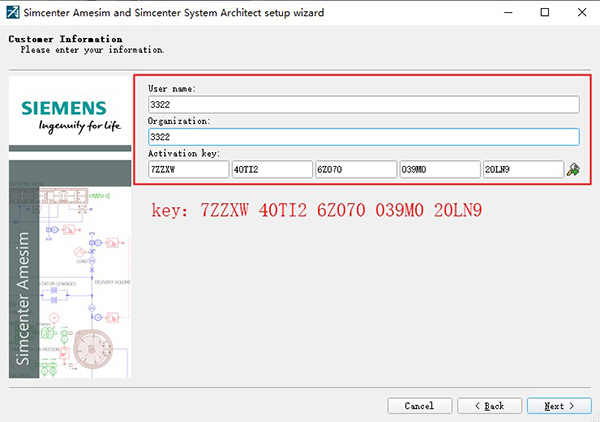Click the first activation key box containing 7ZZXW

188,170
